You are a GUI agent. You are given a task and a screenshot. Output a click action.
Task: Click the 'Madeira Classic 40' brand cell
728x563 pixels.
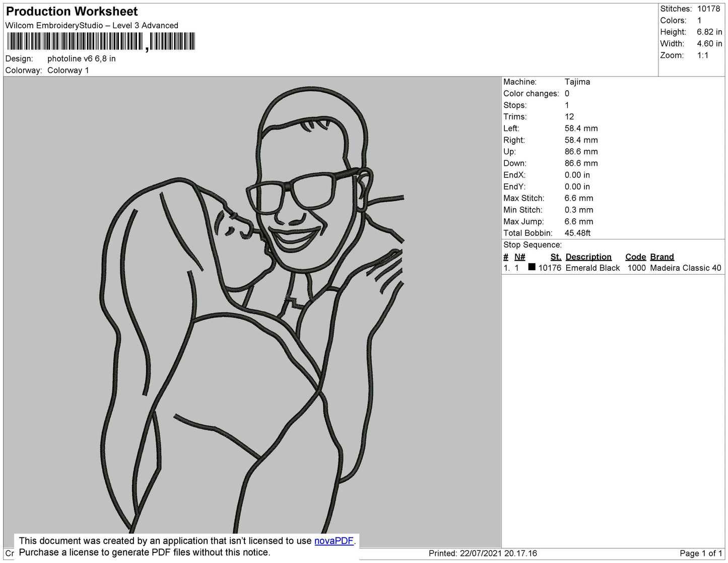686,268
